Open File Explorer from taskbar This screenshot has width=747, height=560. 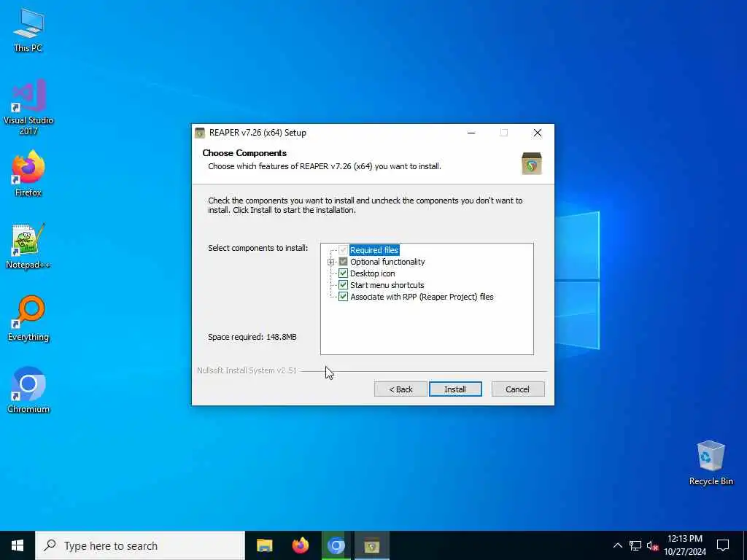(x=264, y=545)
